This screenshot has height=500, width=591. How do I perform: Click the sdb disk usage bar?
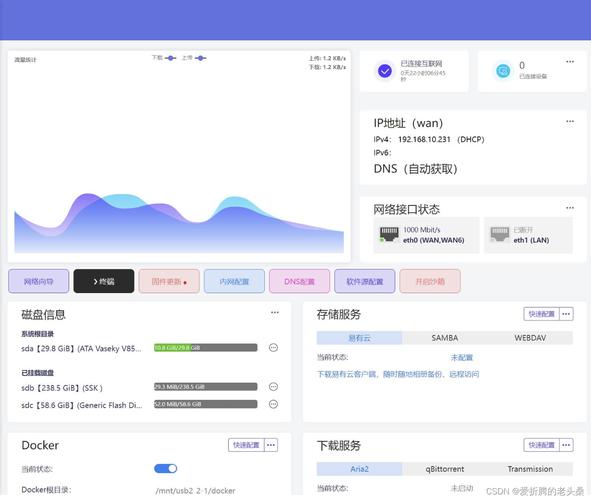[205, 387]
